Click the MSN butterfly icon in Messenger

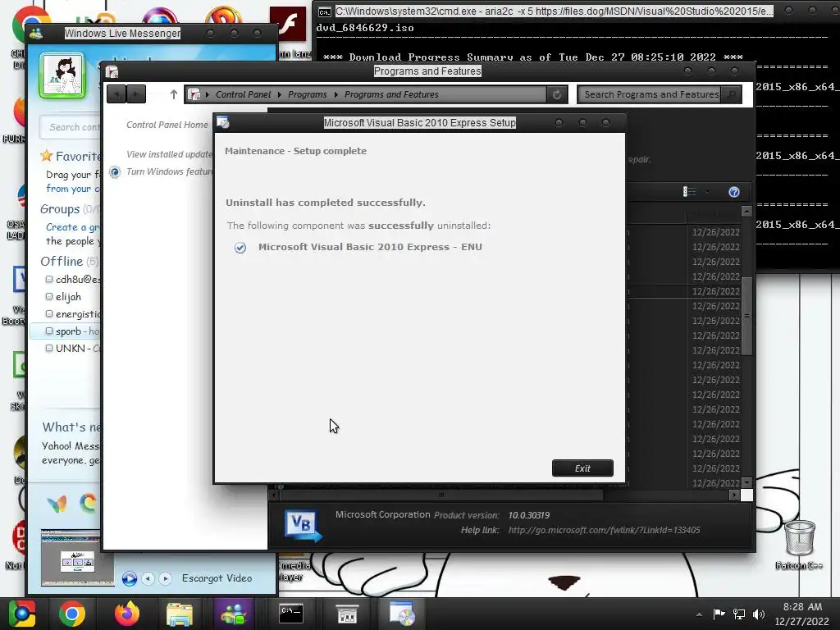[x=57, y=504]
